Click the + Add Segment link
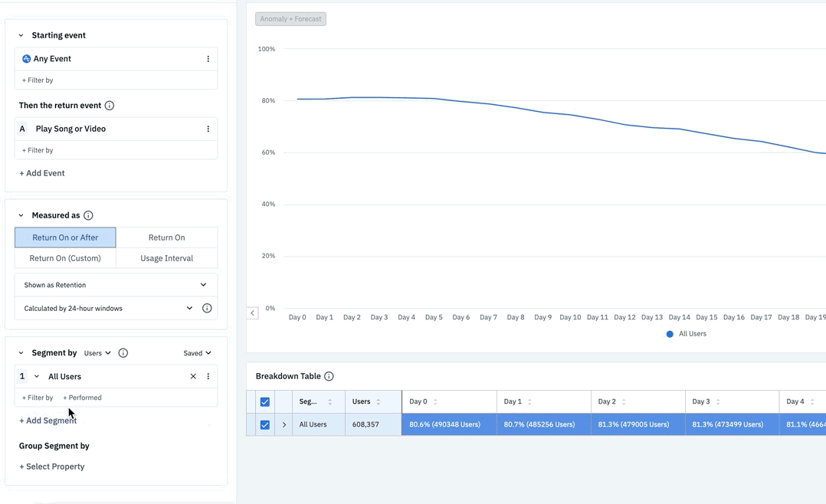 (48, 421)
